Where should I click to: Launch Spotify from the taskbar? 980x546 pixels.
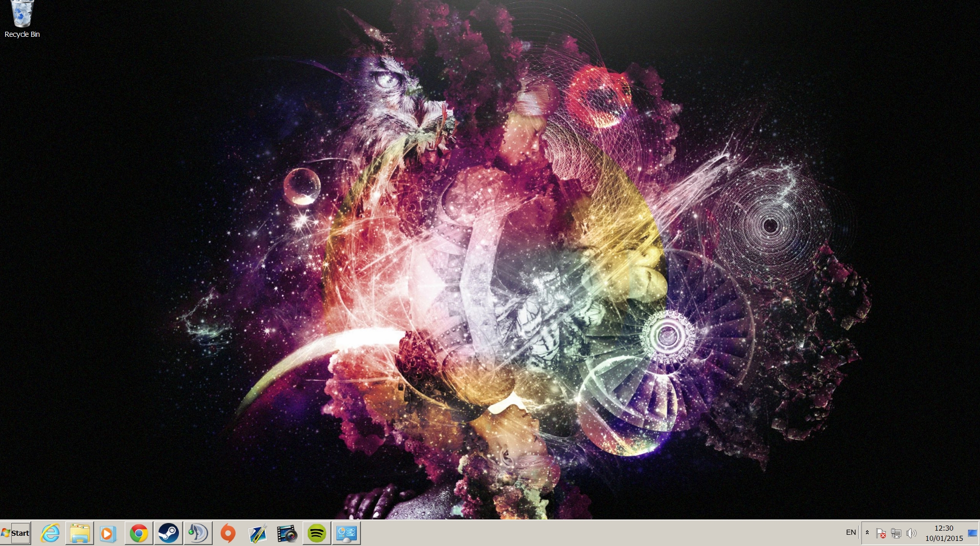317,533
